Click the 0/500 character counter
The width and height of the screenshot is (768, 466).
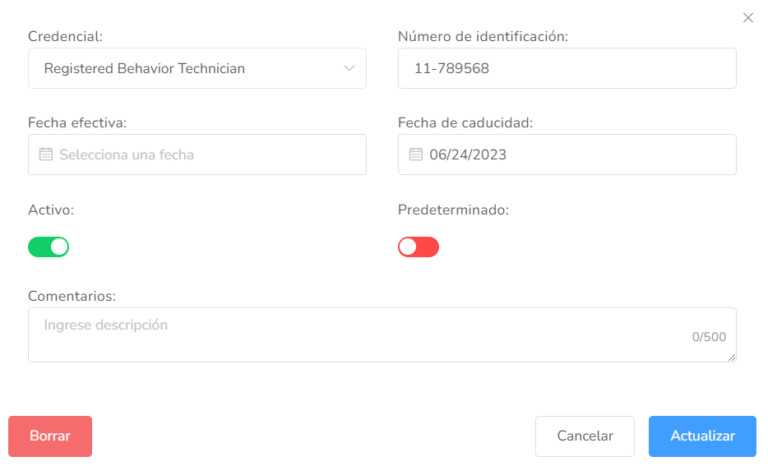point(709,337)
